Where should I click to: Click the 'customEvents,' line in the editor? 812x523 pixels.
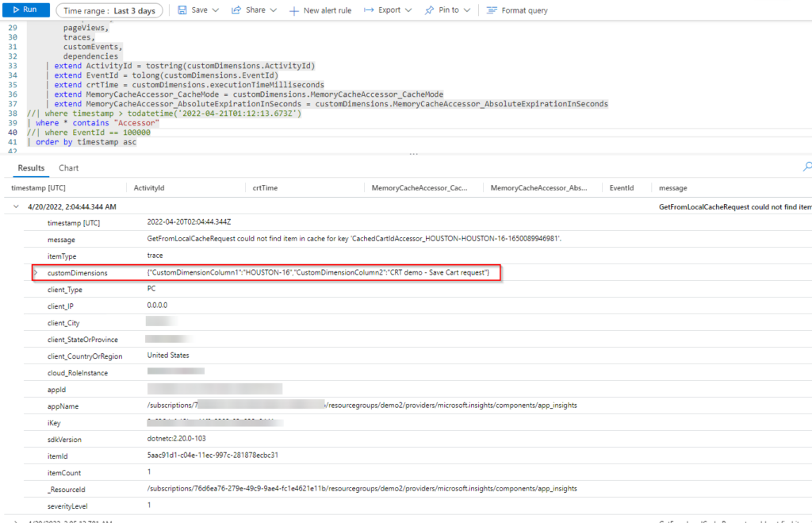click(x=93, y=47)
